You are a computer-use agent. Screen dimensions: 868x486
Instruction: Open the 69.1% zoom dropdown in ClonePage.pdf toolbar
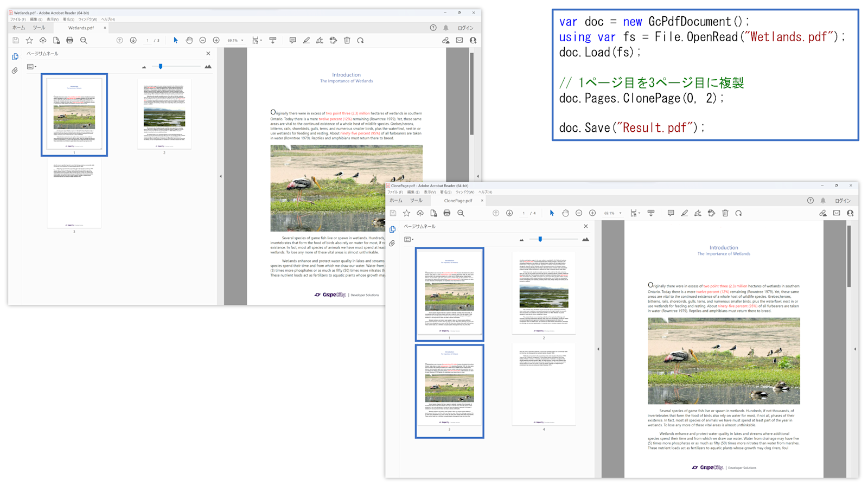613,213
